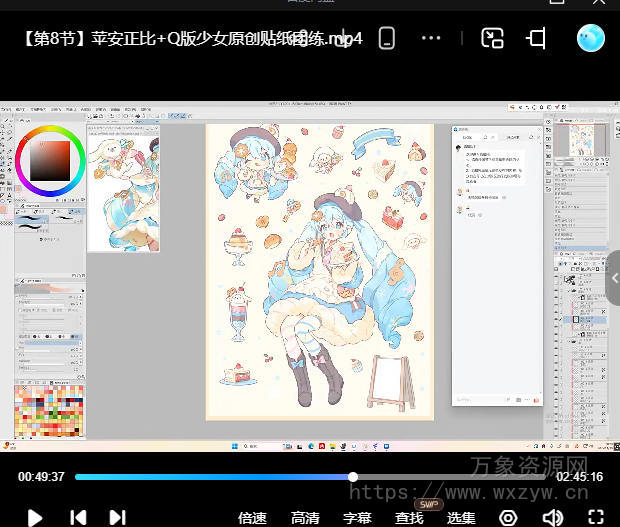
Task: Click the 字幕 subtitles option
Action: pyautogui.click(x=357, y=517)
